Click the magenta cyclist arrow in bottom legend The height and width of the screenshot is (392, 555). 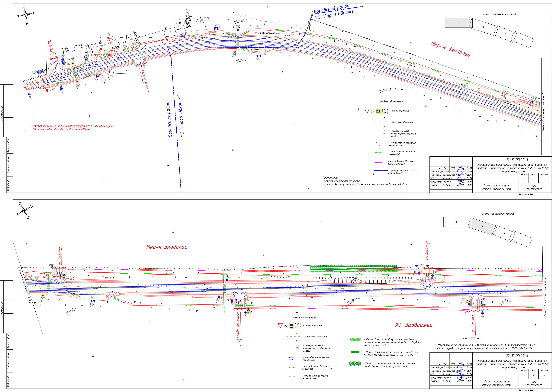pos(292,377)
